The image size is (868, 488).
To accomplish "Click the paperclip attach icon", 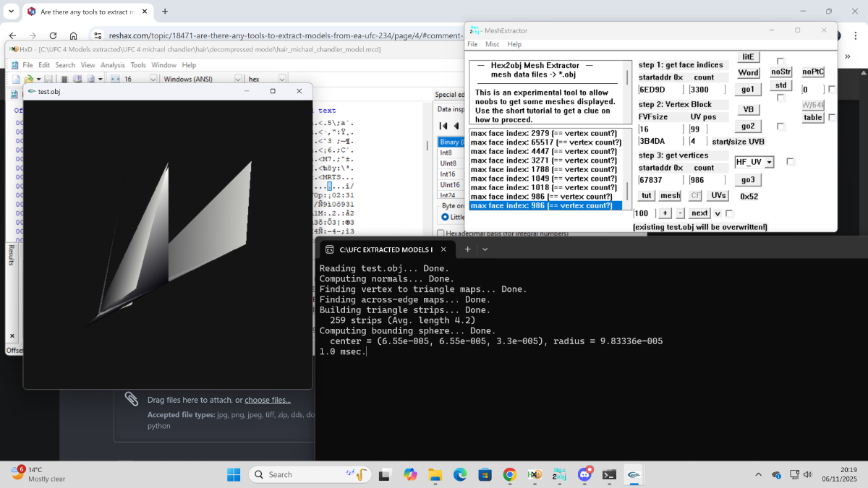I will [131, 399].
